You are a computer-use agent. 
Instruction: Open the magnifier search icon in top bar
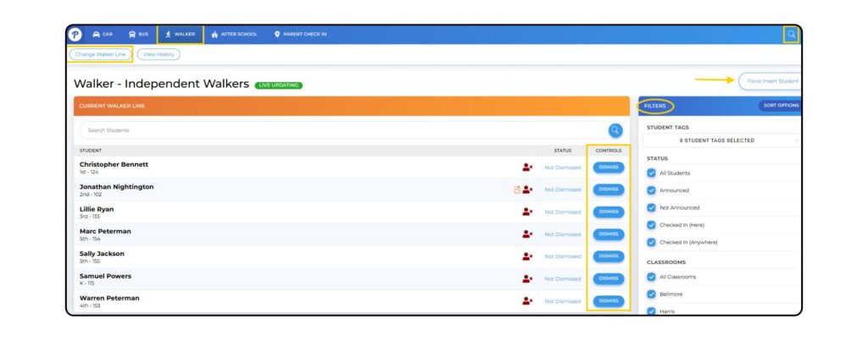[791, 35]
